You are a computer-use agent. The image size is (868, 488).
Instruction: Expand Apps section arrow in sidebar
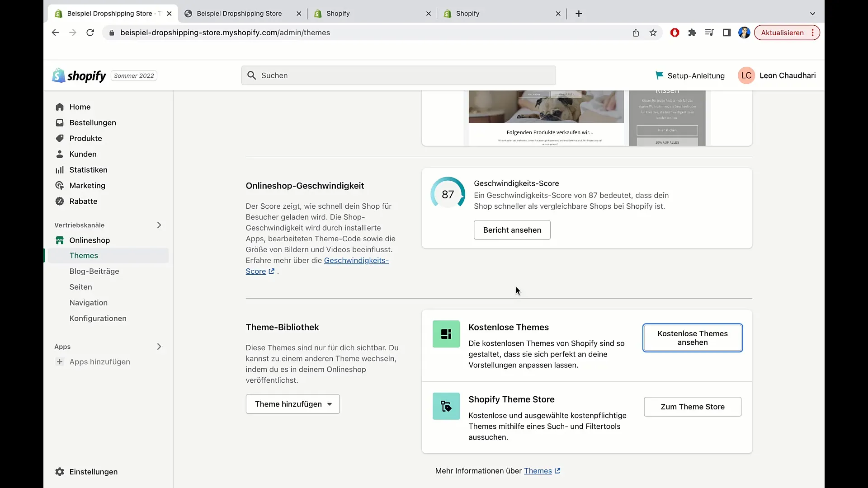pos(159,347)
